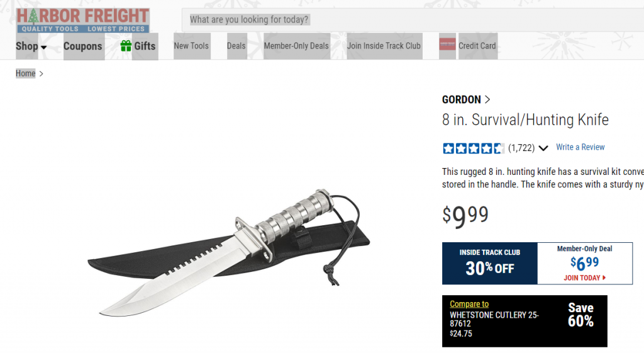
Task: Select Member-Only Deals in navigation
Action: coord(296,46)
